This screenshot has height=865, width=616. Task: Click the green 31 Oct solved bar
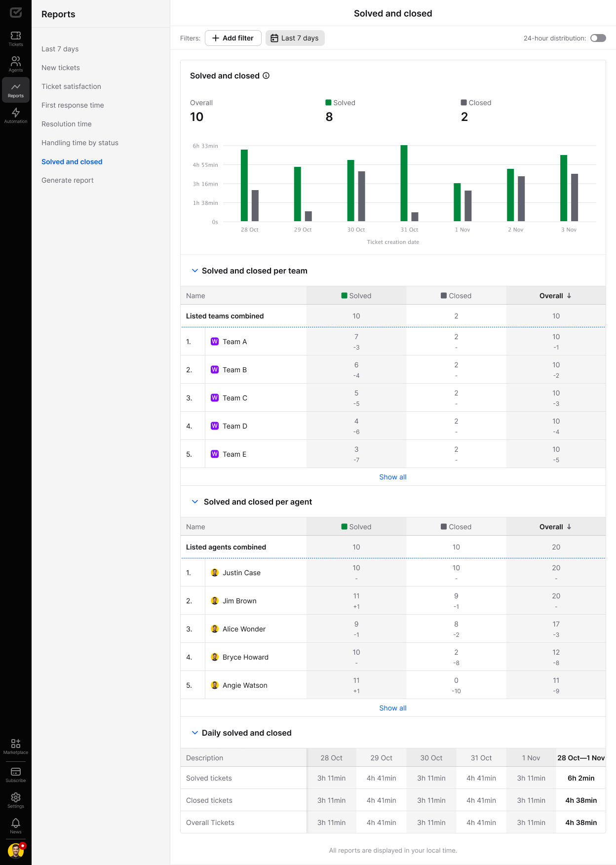[404, 183]
